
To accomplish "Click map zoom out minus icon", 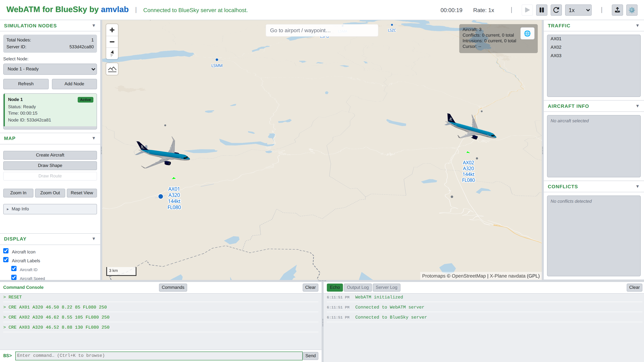I will click(x=112, y=42).
